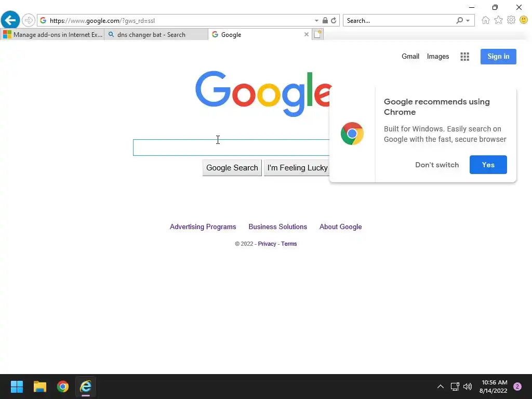Click the volume speaker tray icon
Image resolution: width=532 pixels, height=399 pixels.
coord(468,387)
